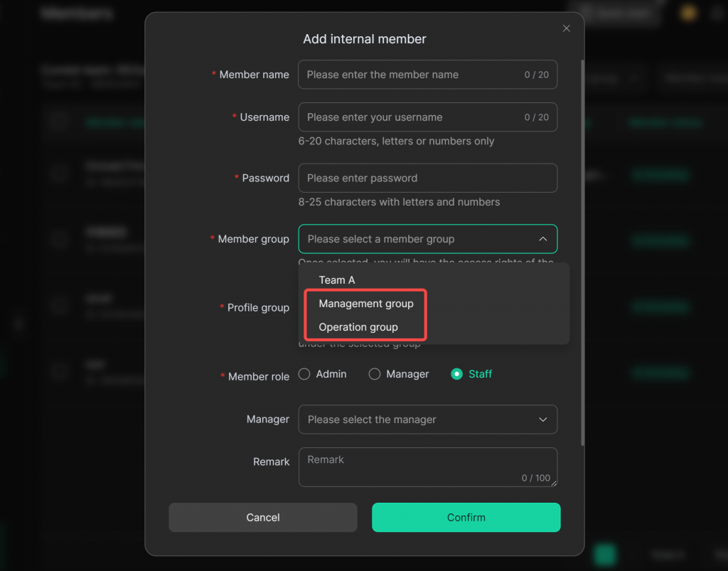Confirm adding the internal member
The height and width of the screenshot is (571, 728).
[x=466, y=518]
